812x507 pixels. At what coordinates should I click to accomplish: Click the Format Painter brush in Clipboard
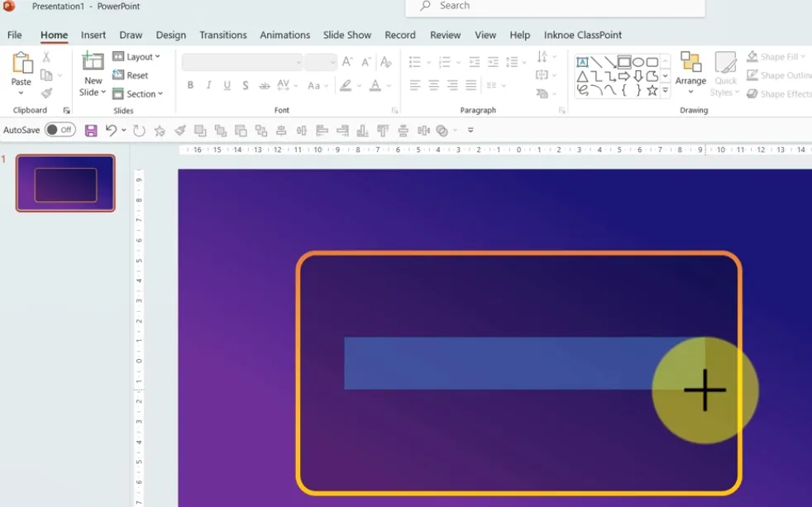point(46,93)
